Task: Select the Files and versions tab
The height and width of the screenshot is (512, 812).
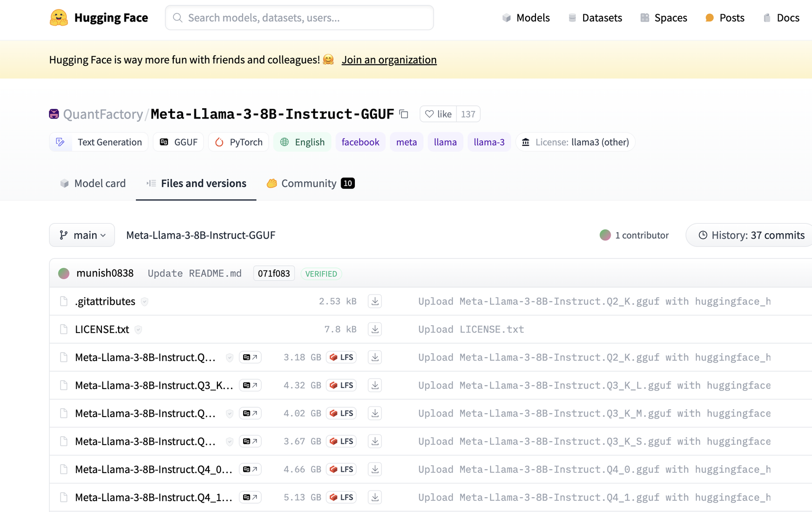Action: pyautogui.click(x=196, y=183)
